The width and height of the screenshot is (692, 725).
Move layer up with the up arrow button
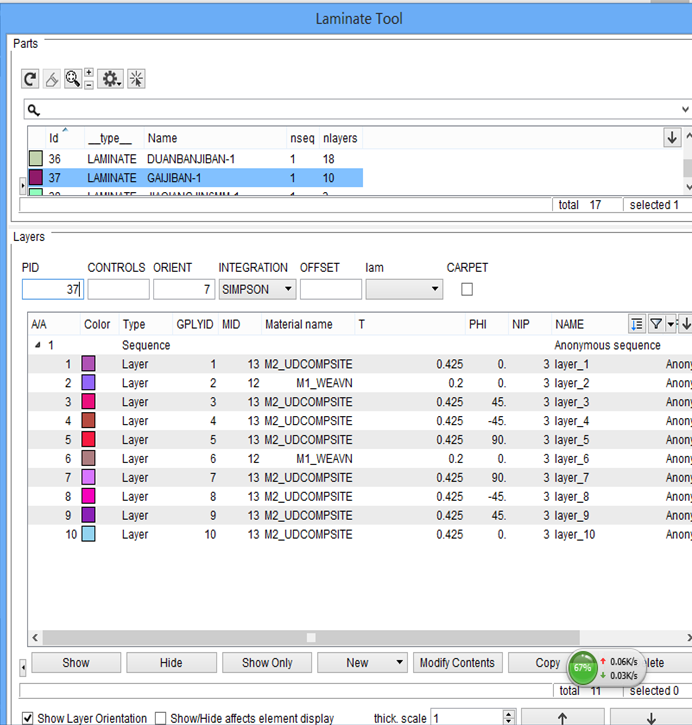click(563, 717)
